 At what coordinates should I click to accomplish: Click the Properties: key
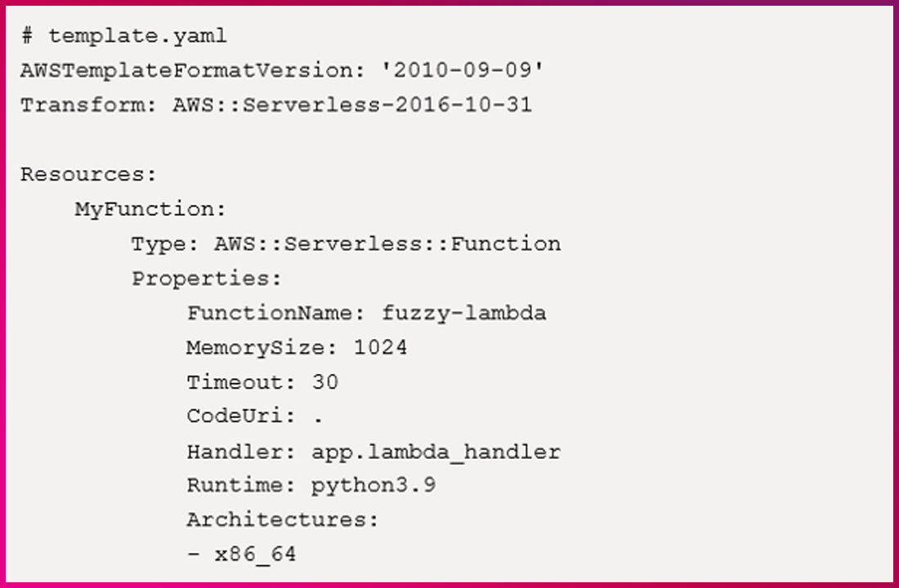(206, 278)
